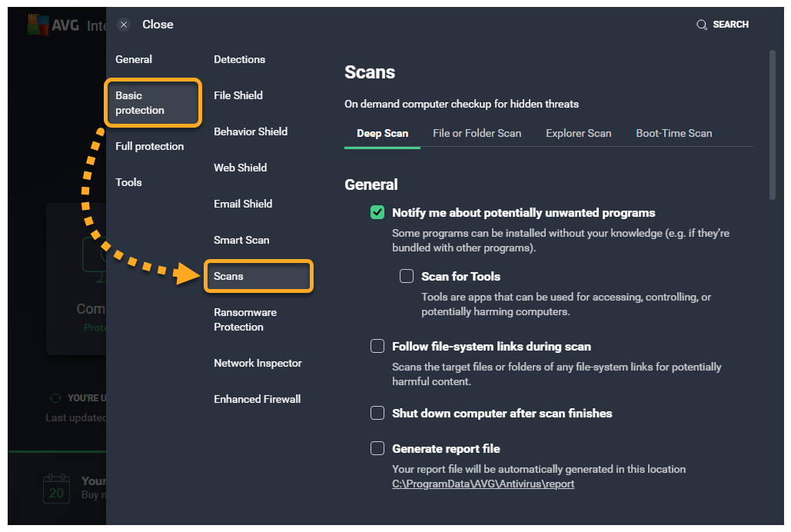Select the Boot-Time Scan tab
The width and height of the screenshot is (791, 532).
point(673,133)
